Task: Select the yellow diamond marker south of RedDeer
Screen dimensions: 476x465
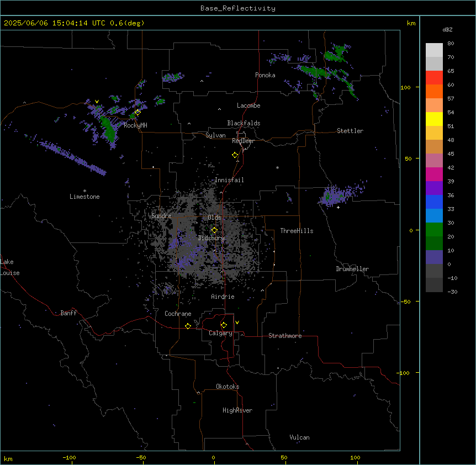Action: click(x=235, y=155)
